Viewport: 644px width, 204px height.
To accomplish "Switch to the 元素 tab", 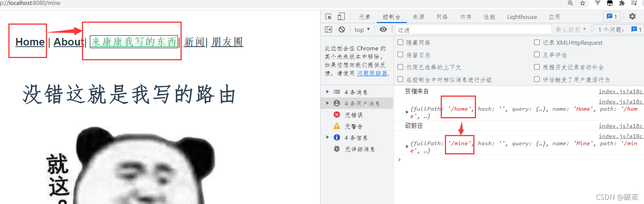I will (x=364, y=17).
